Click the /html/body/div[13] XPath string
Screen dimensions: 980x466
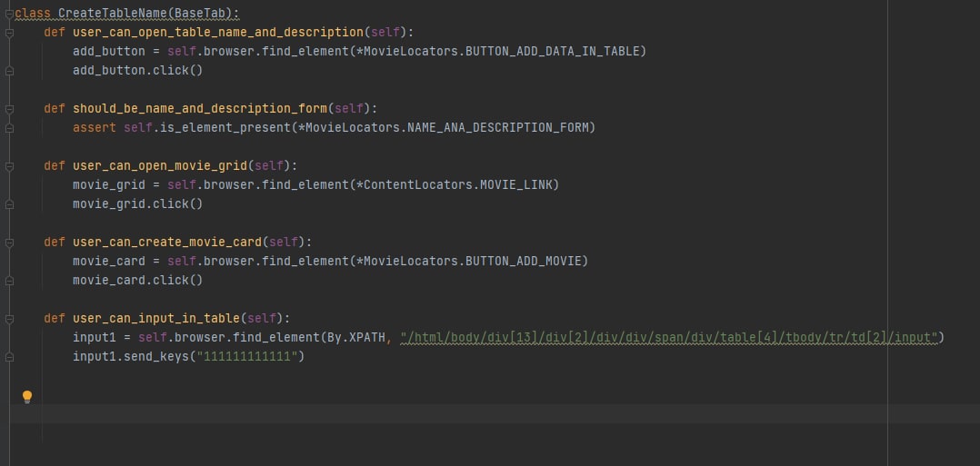[x=669, y=337]
